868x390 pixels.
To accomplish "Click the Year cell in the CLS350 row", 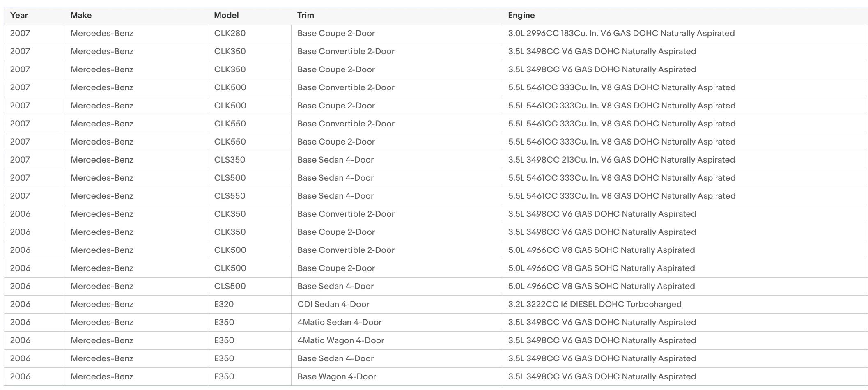I will pyautogui.click(x=34, y=160).
